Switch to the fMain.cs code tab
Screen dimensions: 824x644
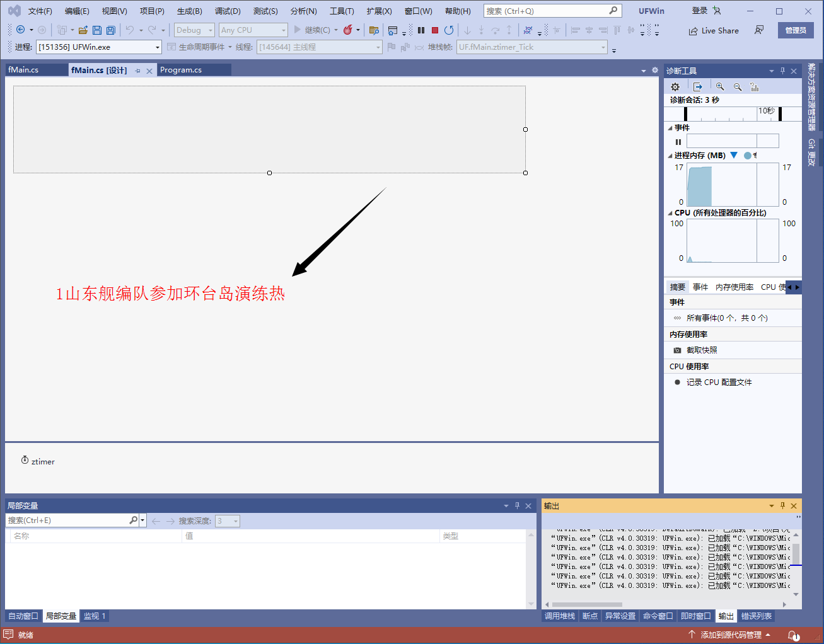(x=23, y=70)
